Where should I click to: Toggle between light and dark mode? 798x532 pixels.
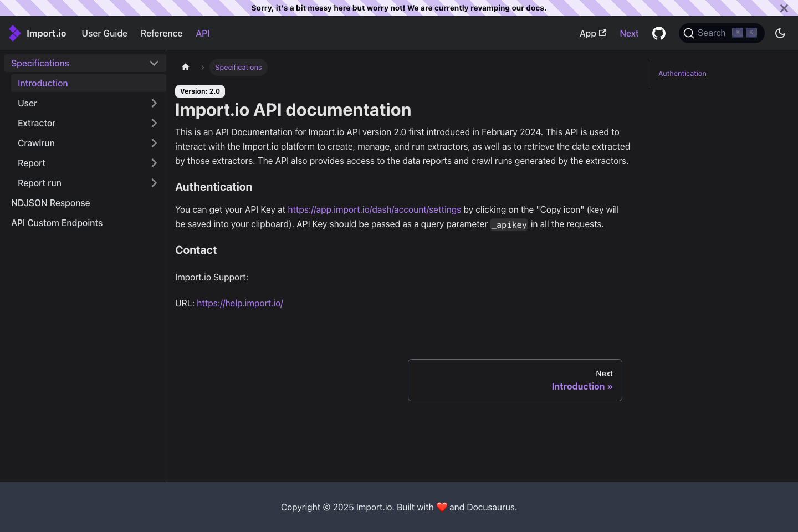point(780,33)
